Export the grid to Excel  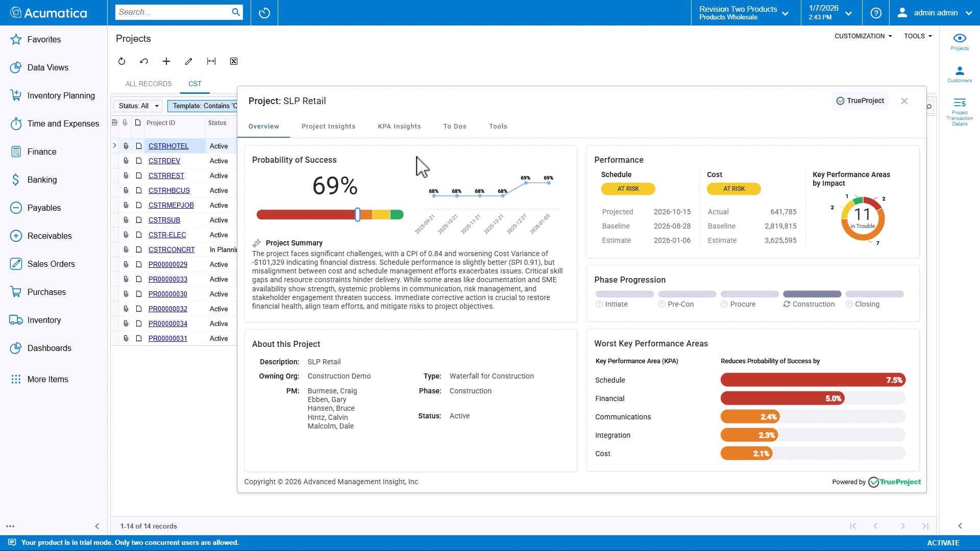[234, 61]
